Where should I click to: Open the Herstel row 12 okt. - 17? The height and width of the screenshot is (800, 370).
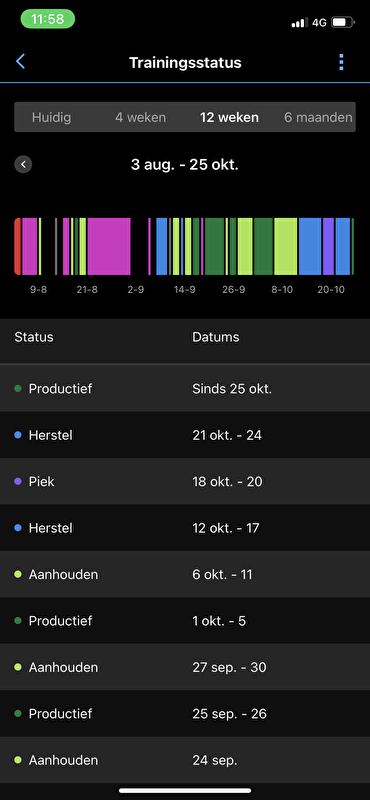click(185, 528)
